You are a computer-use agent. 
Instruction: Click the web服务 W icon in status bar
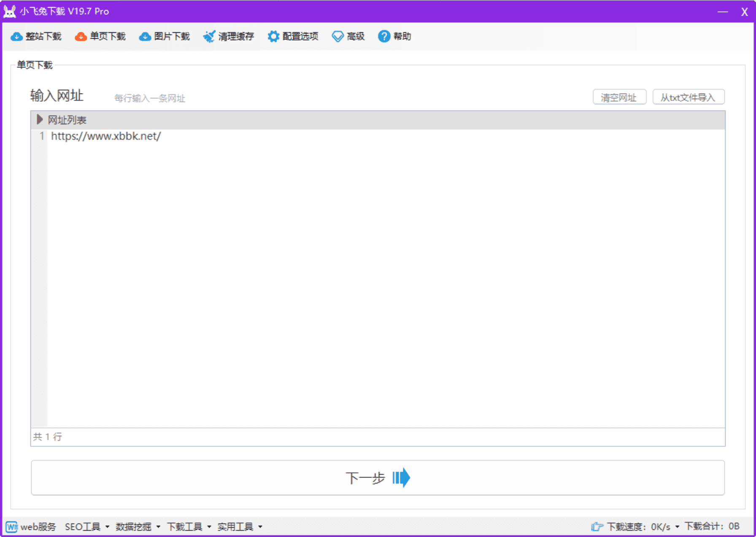click(x=12, y=526)
